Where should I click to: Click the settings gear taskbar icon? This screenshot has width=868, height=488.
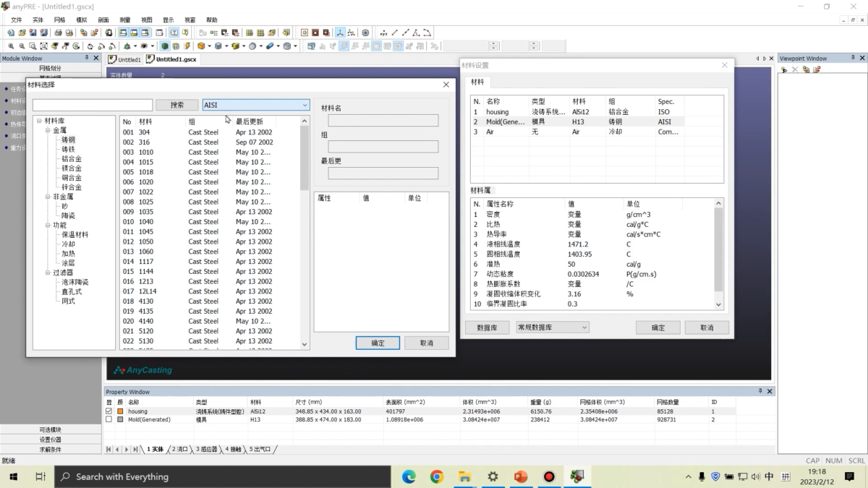493,476
